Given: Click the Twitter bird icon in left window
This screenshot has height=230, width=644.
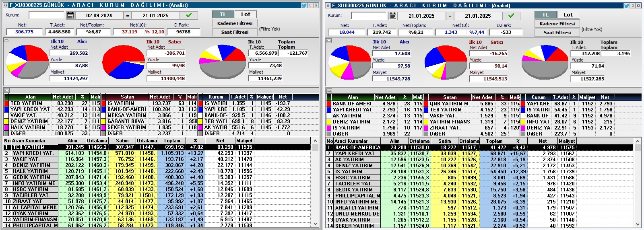Looking at the screenshot, I should 304,5.
